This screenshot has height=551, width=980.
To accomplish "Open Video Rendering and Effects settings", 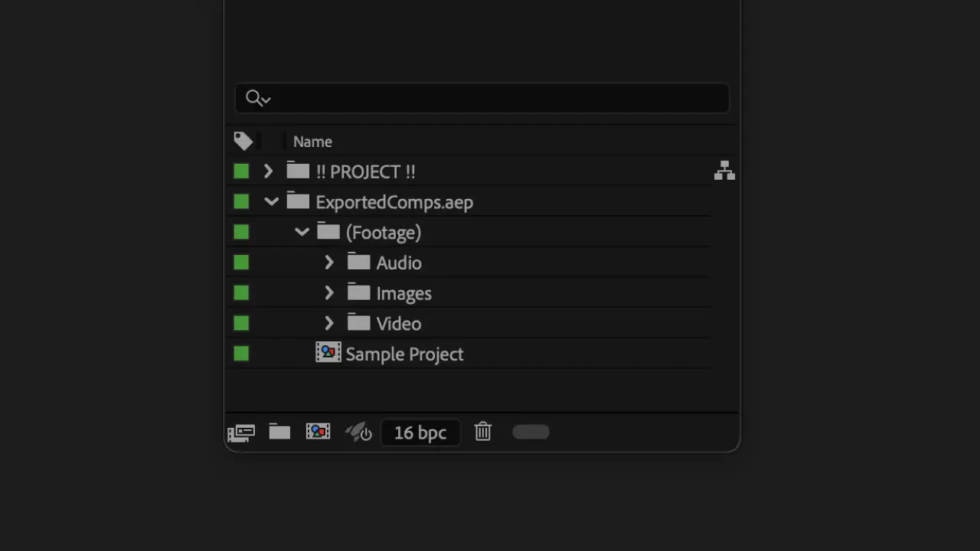I will [x=358, y=432].
